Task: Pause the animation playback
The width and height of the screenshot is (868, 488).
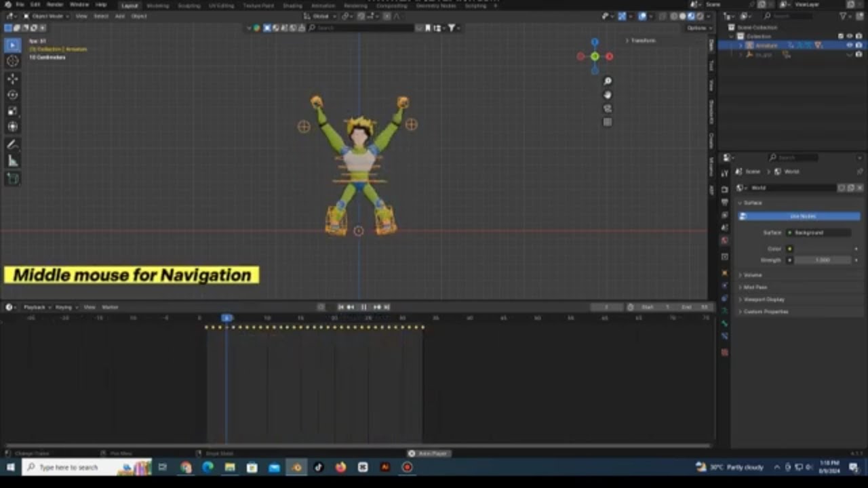Action: point(363,307)
